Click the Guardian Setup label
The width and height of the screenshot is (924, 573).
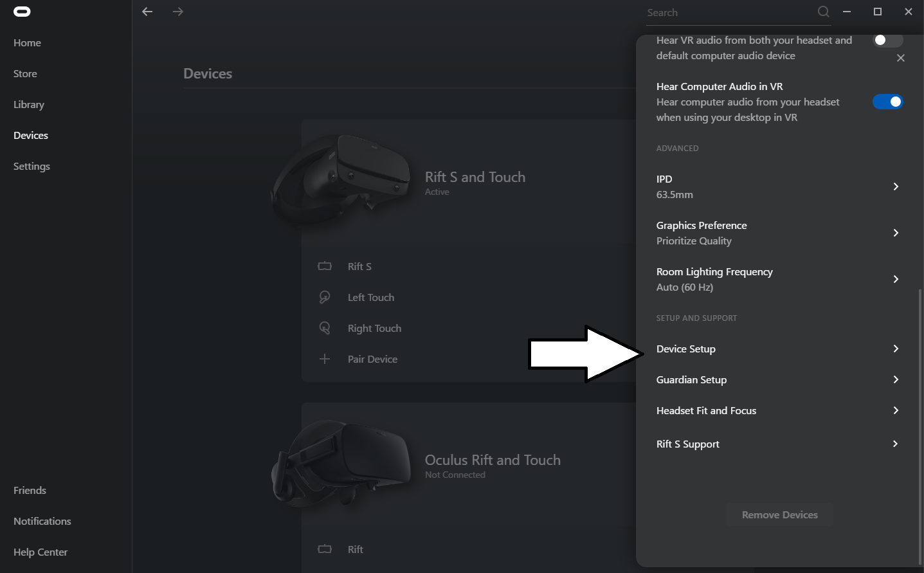coord(691,379)
